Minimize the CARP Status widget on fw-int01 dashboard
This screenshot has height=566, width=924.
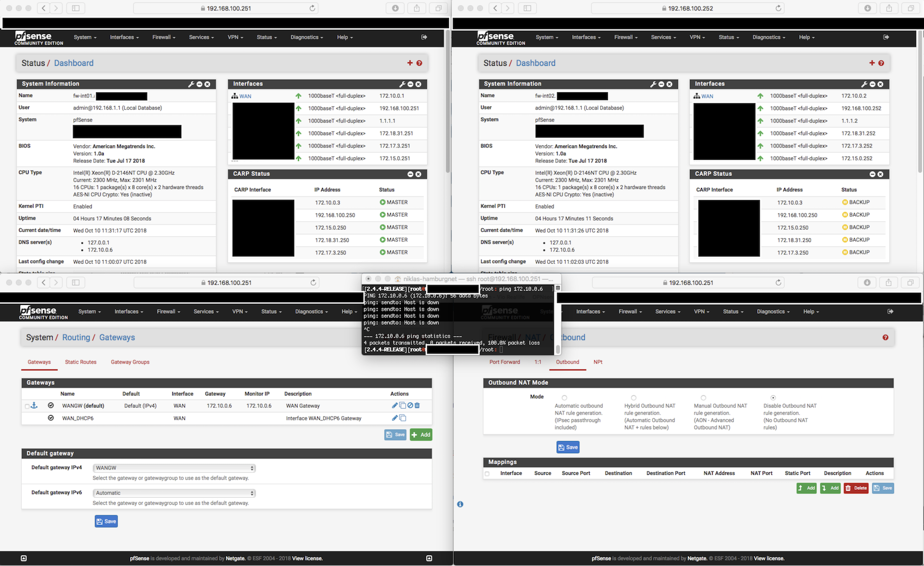[x=410, y=174]
